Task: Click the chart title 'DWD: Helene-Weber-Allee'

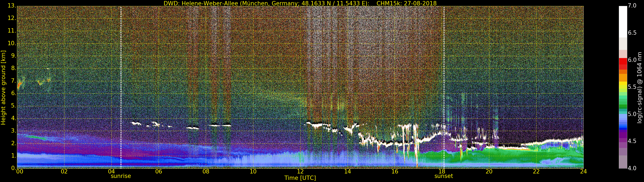Action: pyautogui.click(x=201, y=3)
